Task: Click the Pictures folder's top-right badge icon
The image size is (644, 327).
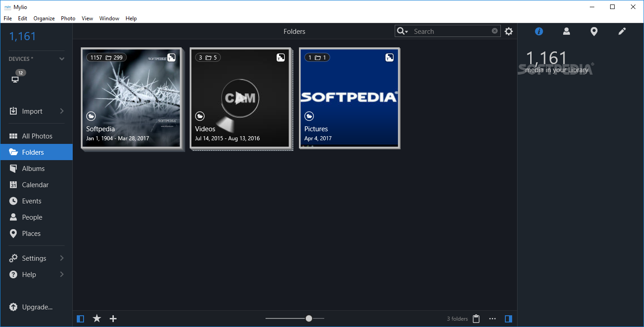Action: (389, 57)
